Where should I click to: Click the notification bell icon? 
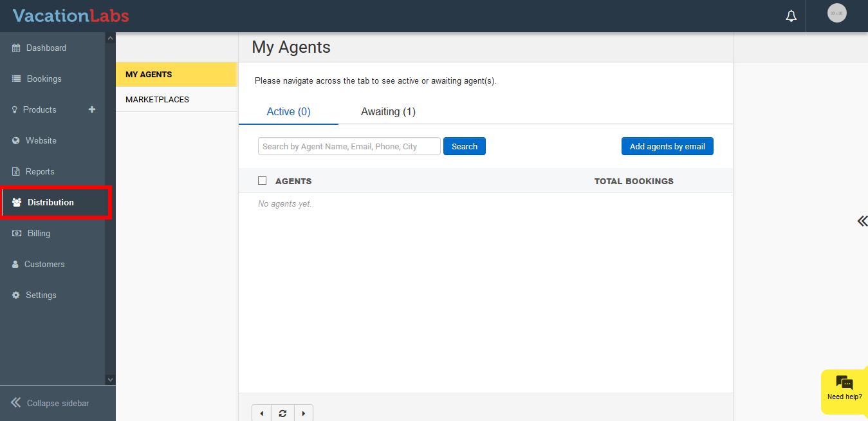(x=791, y=16)
